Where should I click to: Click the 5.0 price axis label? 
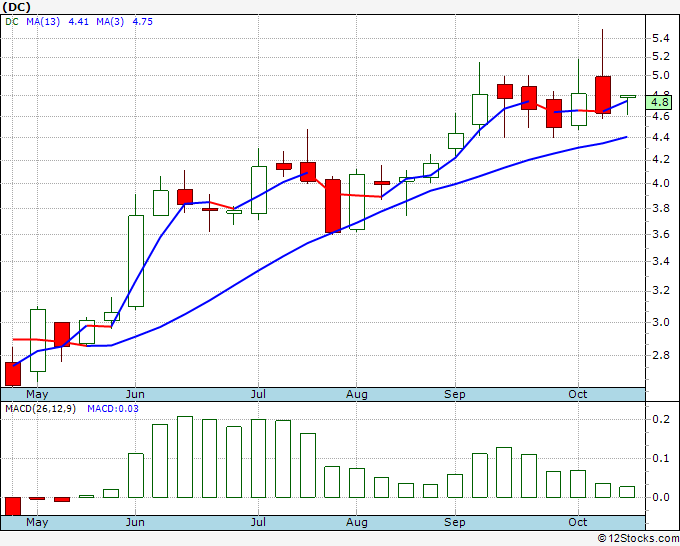point(660,75)
